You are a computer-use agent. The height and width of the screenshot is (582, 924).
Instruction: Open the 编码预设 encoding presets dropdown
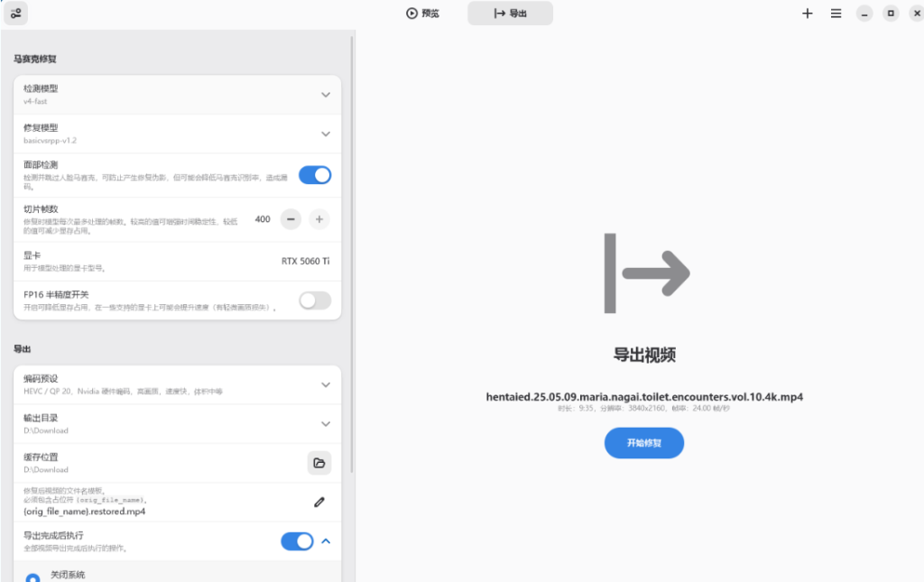[x=326, y=383]
